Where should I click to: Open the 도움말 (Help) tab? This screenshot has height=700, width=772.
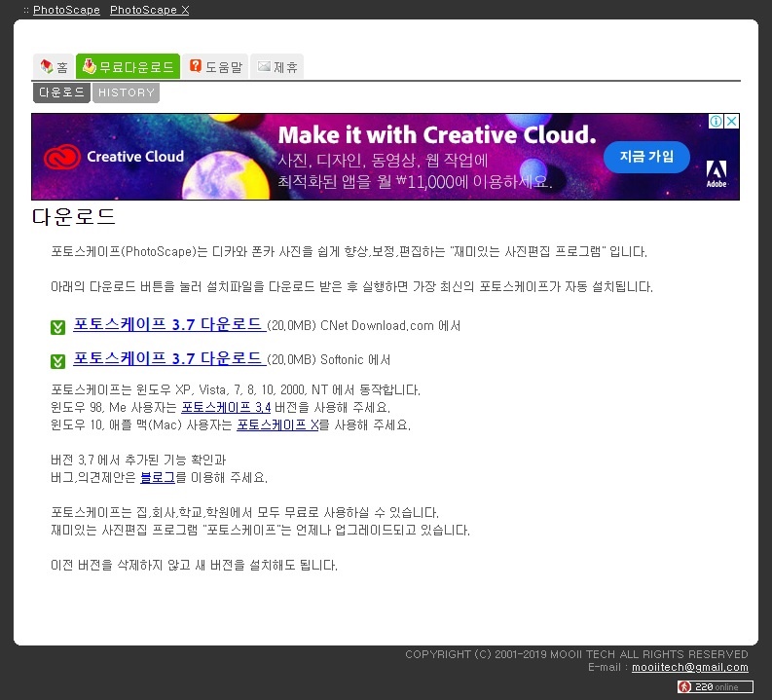pyautogui.click(x=216, y=66)
